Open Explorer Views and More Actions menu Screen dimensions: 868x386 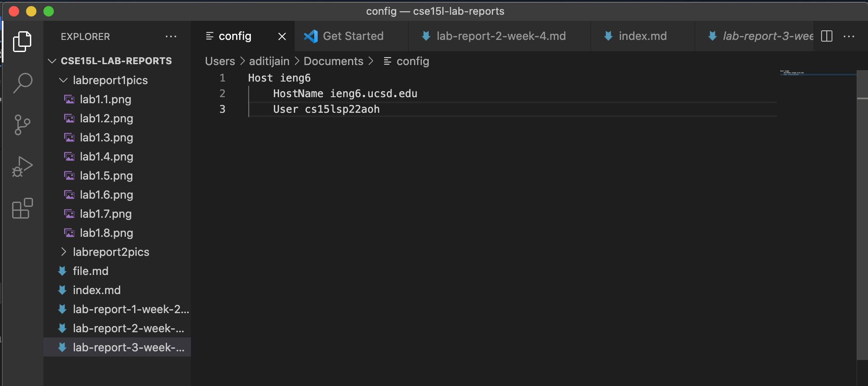[171, 36]
